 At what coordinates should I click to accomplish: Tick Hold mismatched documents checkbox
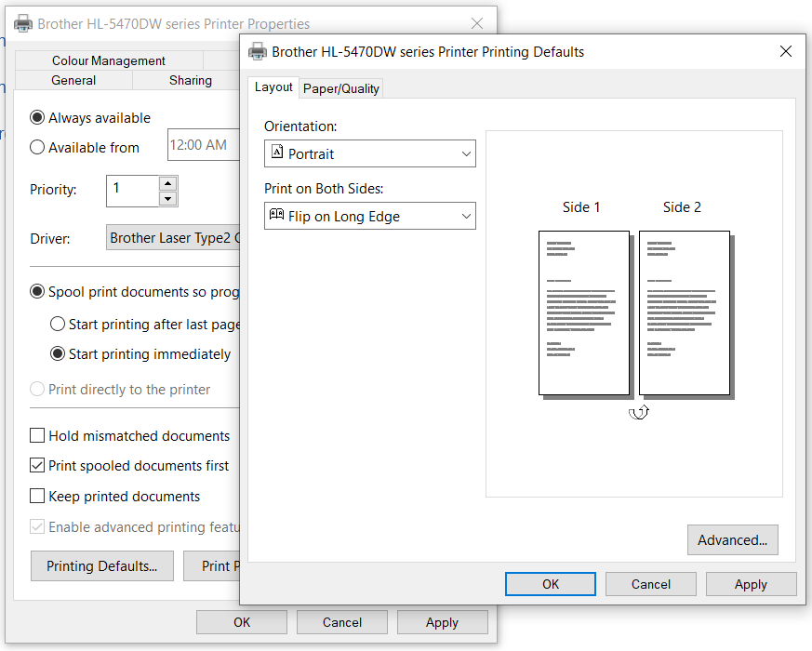[37, 435]
